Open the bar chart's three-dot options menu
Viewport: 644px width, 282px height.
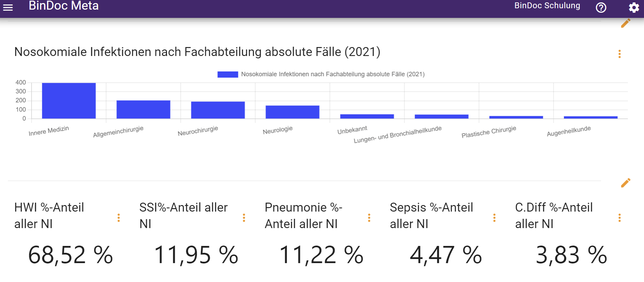click(619, 54)
